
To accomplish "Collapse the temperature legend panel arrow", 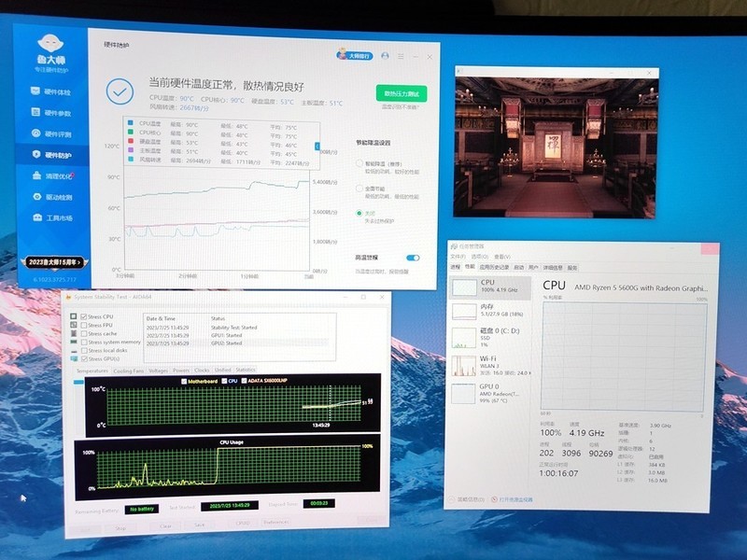I will 317,147.
